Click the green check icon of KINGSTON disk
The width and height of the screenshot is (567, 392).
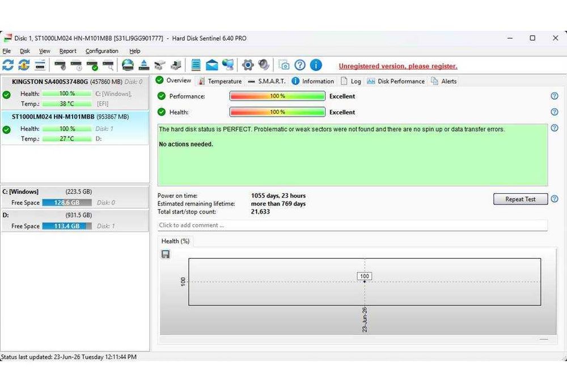pos(6,95)
